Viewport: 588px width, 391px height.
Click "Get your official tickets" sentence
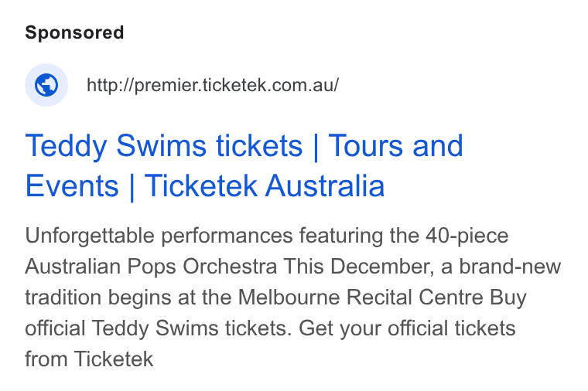[407, 328]
